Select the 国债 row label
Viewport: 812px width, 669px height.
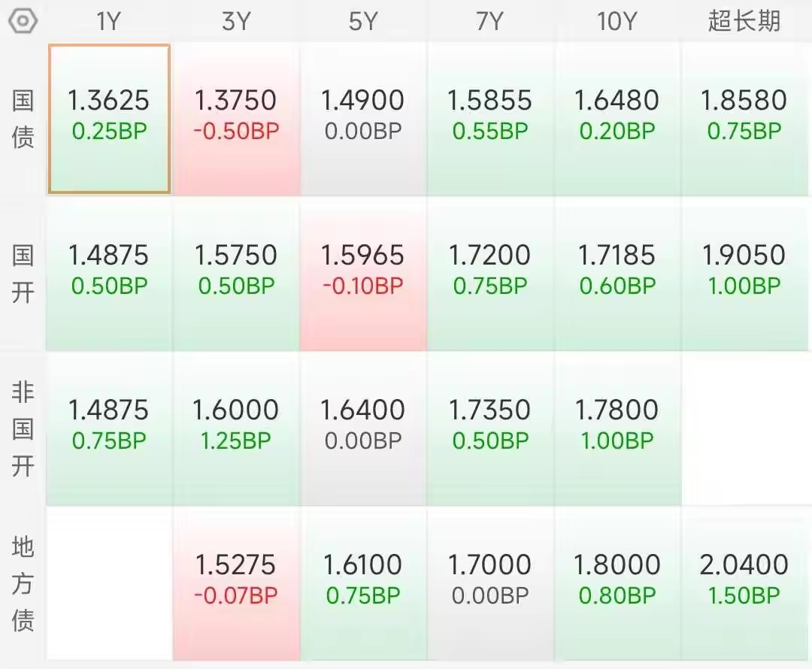click(x=23, y=119)
